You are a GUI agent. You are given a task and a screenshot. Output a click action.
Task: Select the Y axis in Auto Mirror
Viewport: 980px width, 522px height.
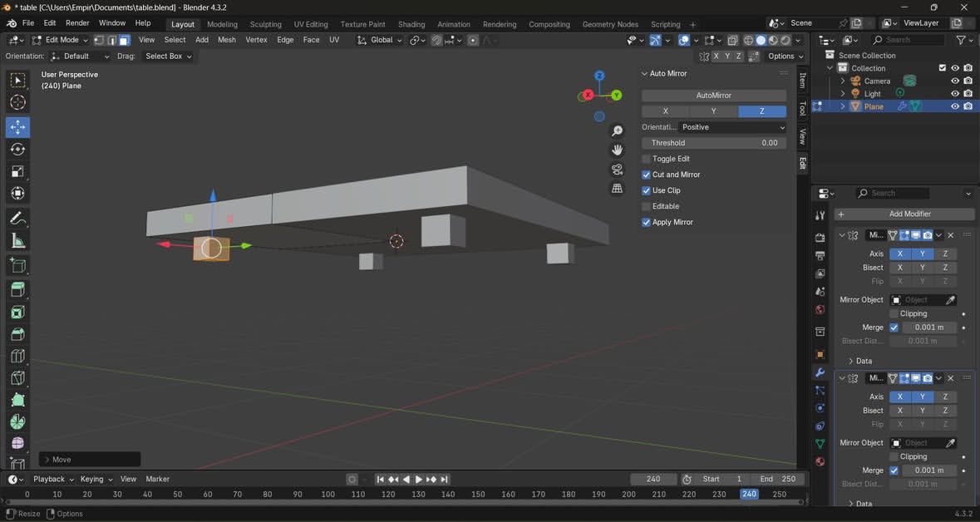coord(714,111)
